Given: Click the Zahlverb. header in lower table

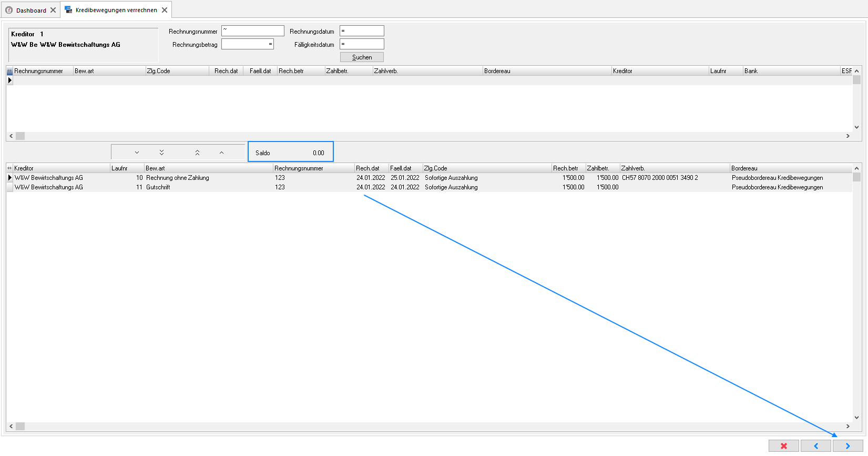Looking at the screenshot, I should 675,168.
